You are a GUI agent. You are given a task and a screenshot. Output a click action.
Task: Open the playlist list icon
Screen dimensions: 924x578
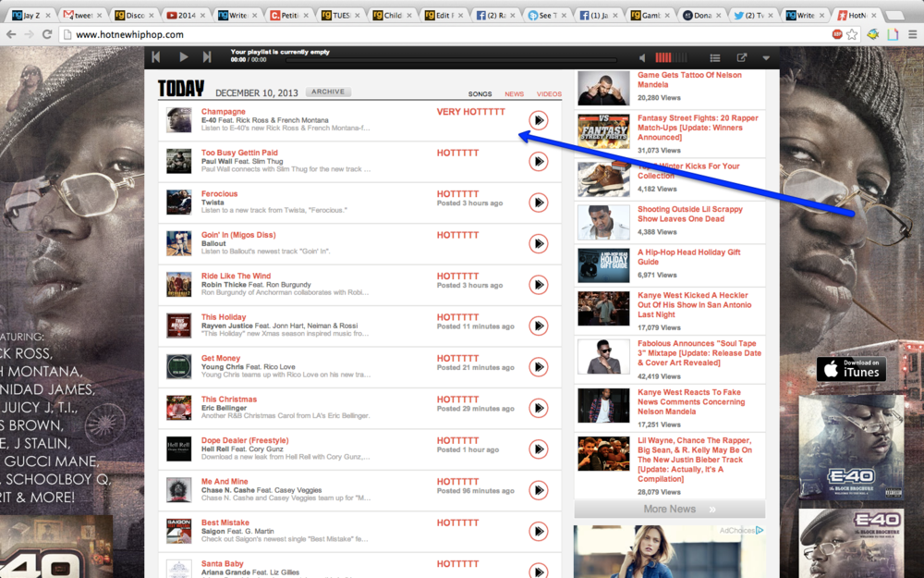pyautogui.click(x=714, y=58)
